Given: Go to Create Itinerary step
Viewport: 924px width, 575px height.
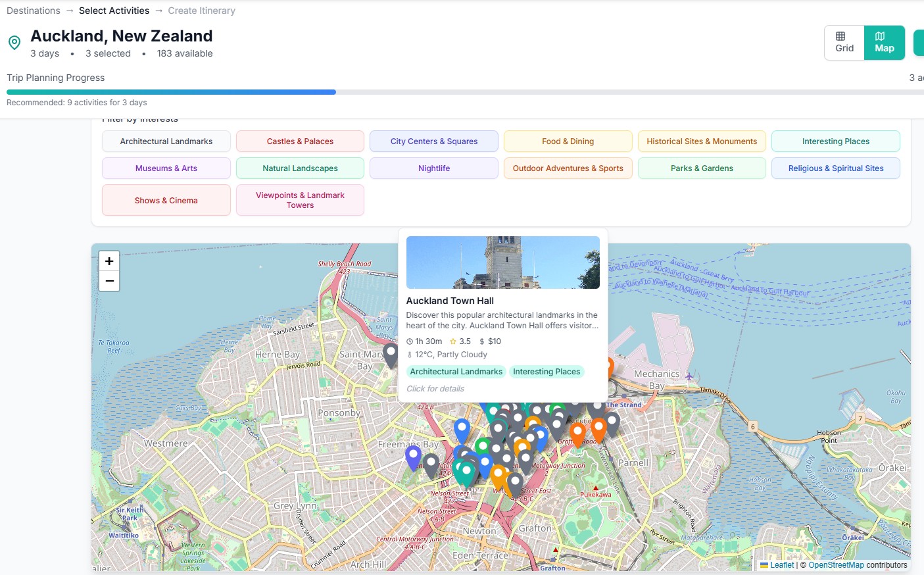Looking at the screenshot, I should coord(201,11).
